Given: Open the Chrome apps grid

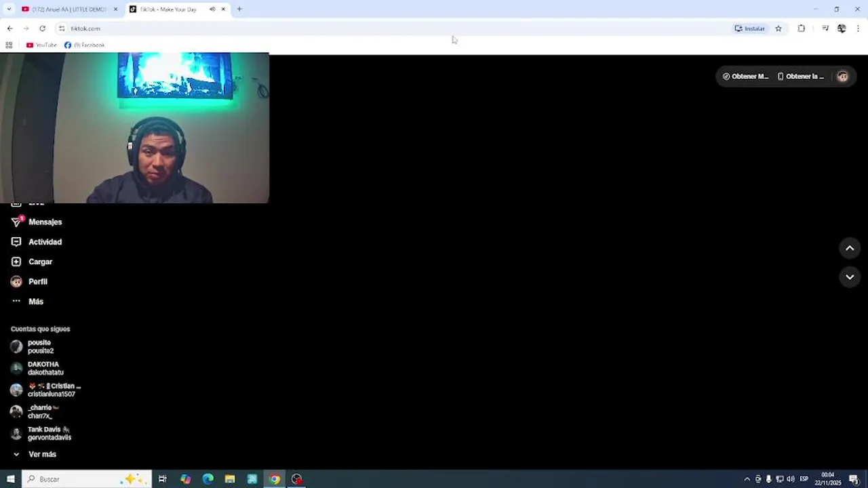Looking at the screenshot, I should 9,45.
